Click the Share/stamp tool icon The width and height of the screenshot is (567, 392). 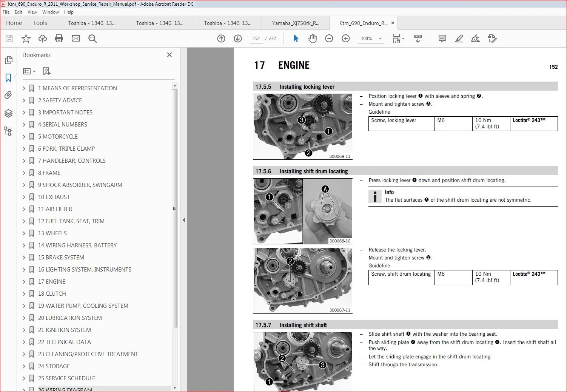point(492,39)
